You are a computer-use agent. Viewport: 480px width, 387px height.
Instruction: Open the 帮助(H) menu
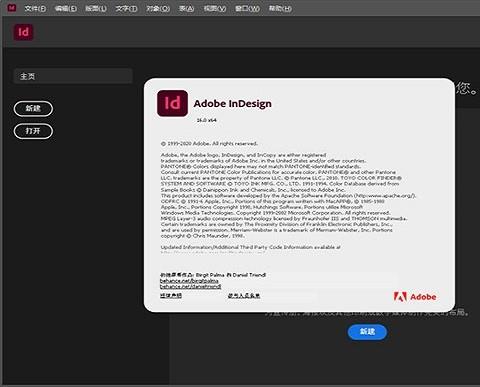[x=280, y=8]
